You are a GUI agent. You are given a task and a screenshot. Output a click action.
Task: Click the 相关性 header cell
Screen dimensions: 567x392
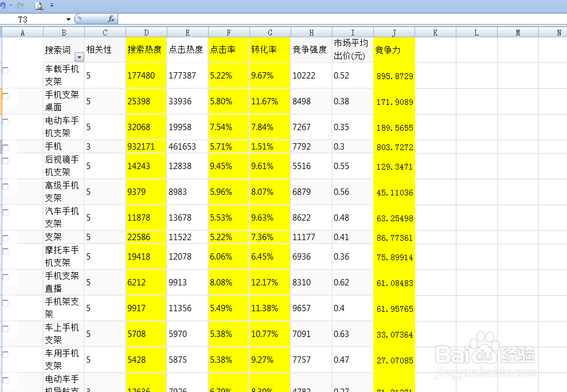[x=105, y=49]
